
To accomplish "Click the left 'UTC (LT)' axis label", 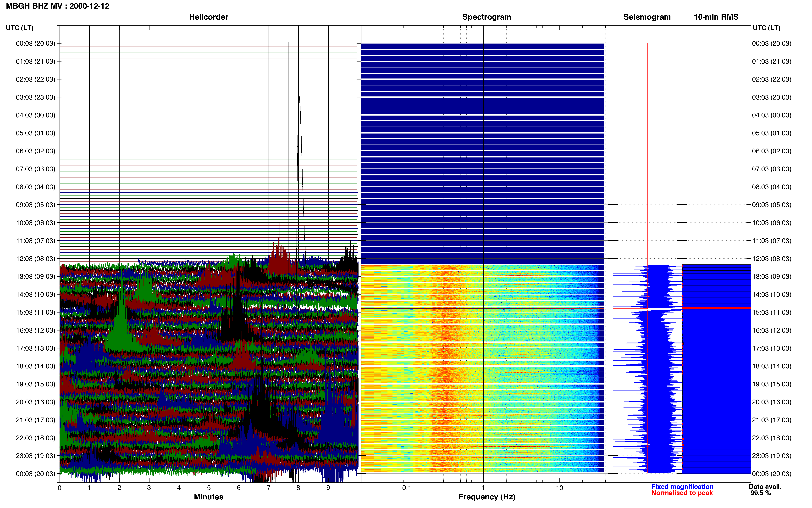I will point(20,28).
